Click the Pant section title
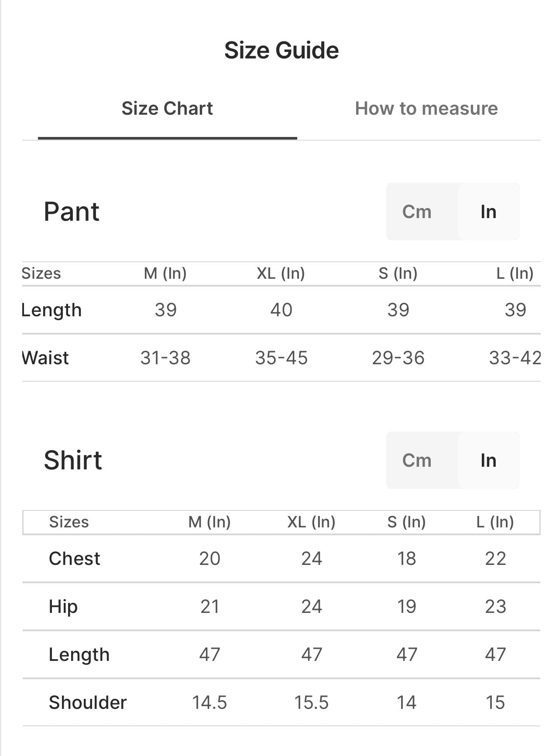The height and width of the screenshot is (756, 549). [72, 212]
